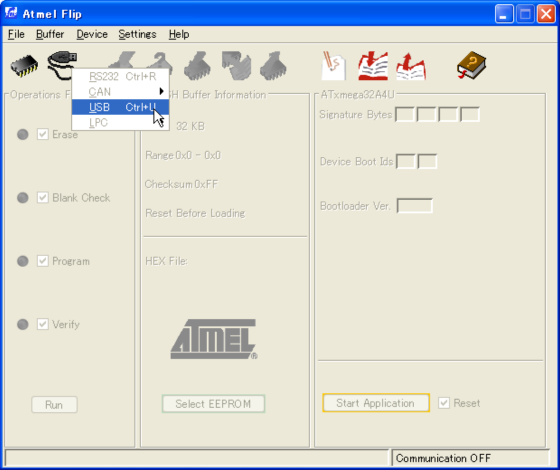Click the grayed chip icon left of the paper icon
This screenshot has height=470, width=560.
pyautogui.click(x=273, y=66)
